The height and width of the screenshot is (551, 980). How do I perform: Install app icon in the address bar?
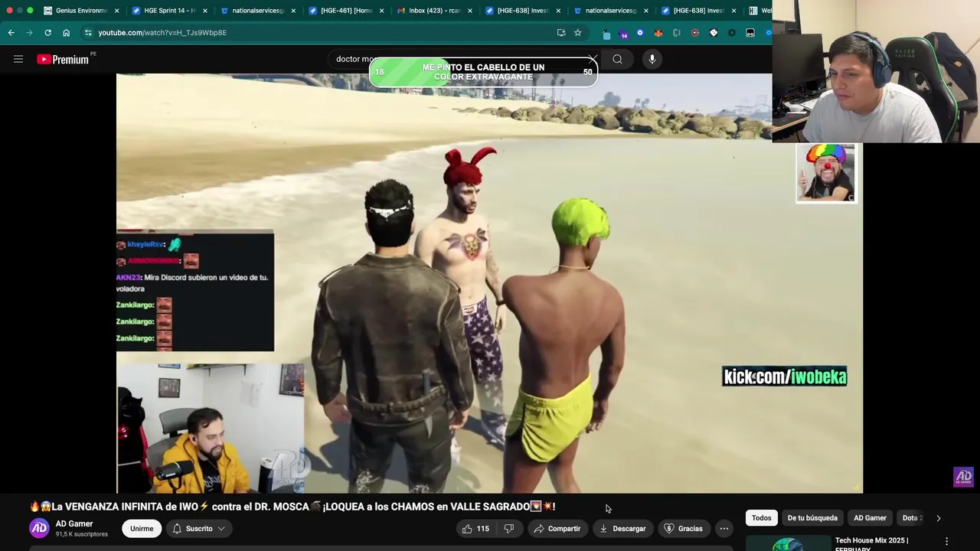point(561,32)
